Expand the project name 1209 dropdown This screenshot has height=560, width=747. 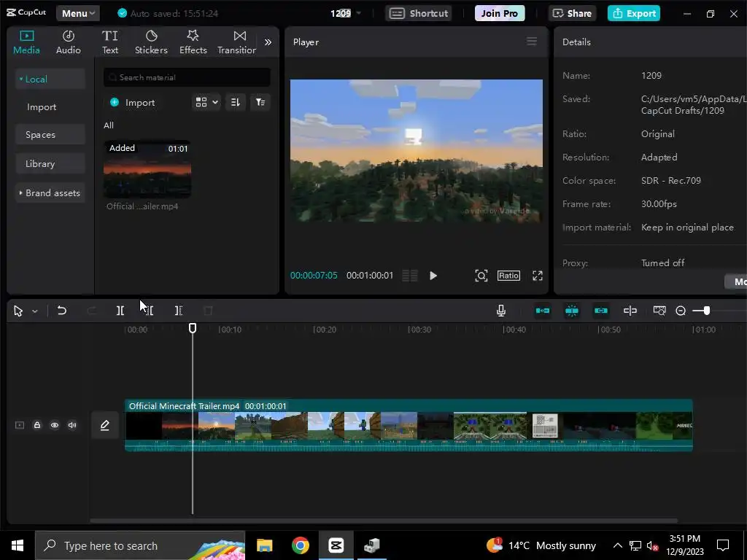[358, 13]
